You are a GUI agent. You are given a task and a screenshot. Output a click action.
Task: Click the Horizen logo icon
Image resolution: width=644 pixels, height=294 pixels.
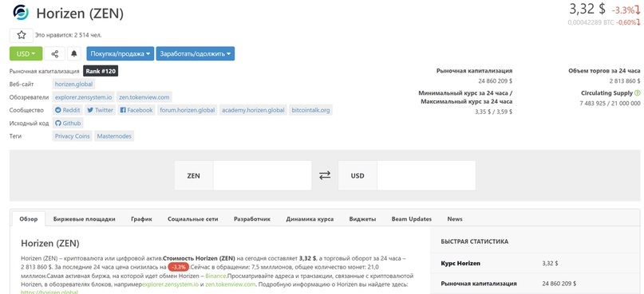click(21, 13)
